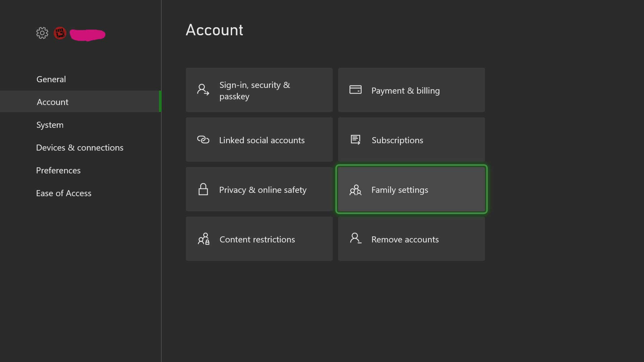The image size is (644, 362).
Task: Click the Linked social accounts chain icon
Action: click(x=203, y=140)
